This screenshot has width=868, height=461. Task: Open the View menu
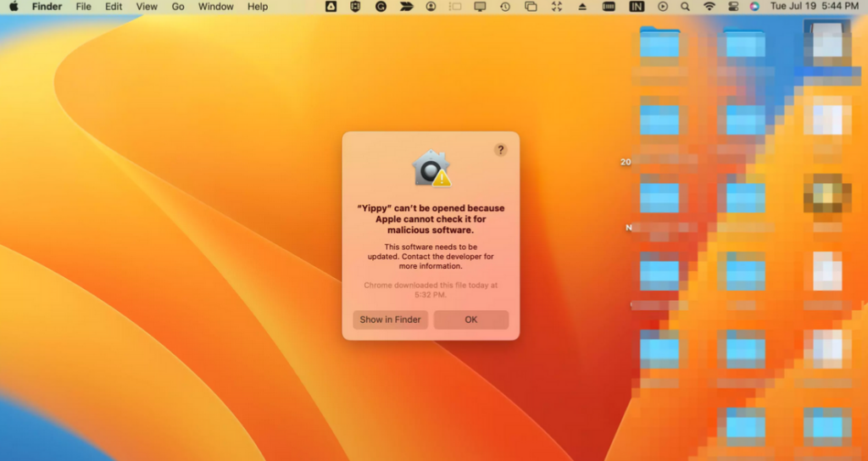pos(147,7)
